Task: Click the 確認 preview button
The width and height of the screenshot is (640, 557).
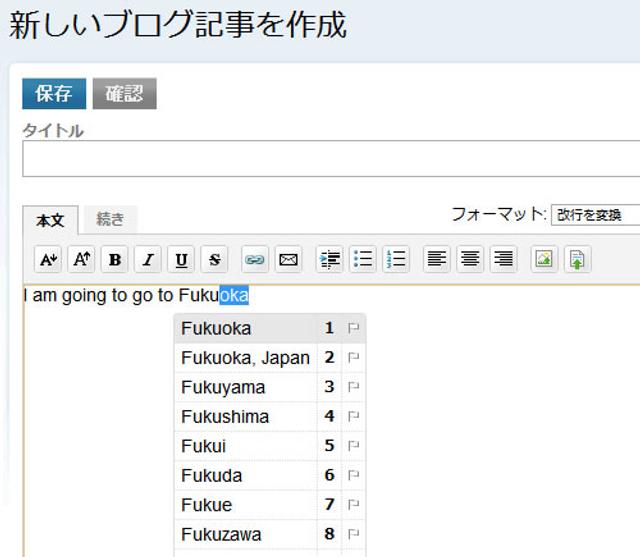Action: (124, 94)
